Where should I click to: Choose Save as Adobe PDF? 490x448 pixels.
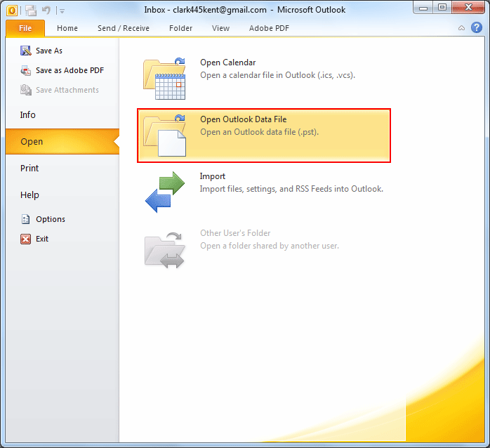[69, 70]
